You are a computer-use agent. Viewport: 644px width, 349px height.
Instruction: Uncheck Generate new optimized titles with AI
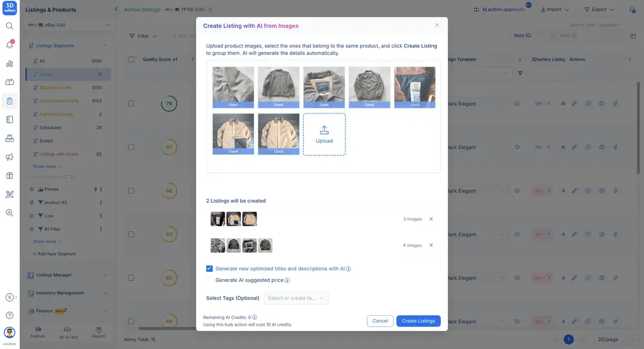[x=209, y=269]
